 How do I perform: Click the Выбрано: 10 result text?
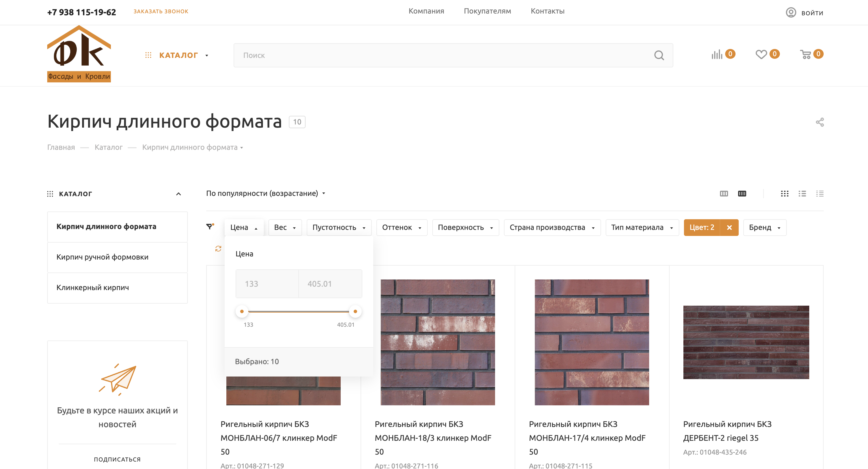pos(257,362)
